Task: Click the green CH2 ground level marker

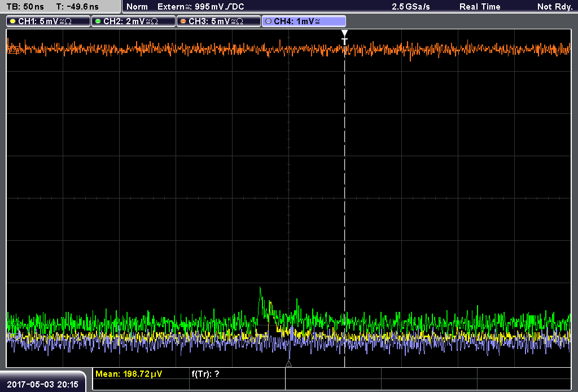Action: (x=14, y=324)
